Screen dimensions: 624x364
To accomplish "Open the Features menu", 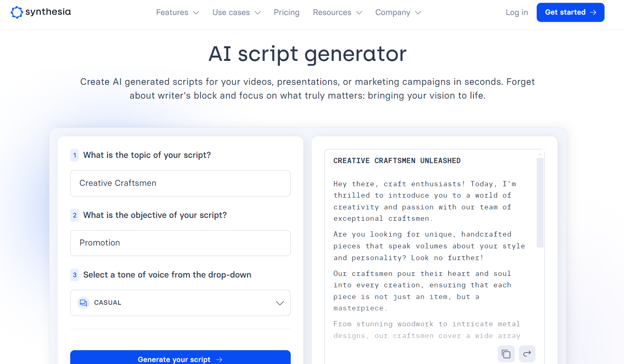I will tap(172, 13).
